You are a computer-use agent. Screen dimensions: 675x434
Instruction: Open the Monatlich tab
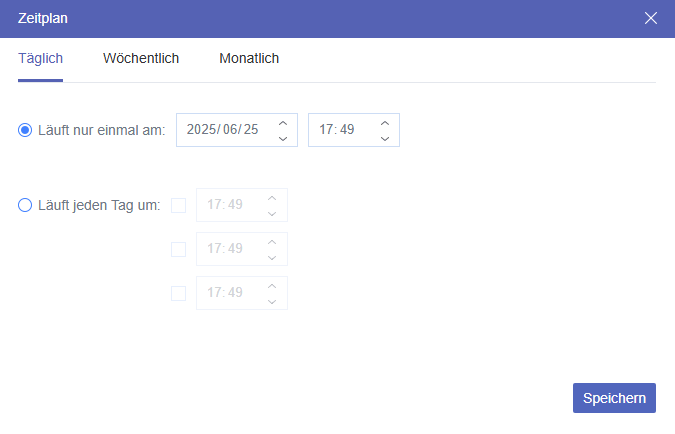coord(249,58)
